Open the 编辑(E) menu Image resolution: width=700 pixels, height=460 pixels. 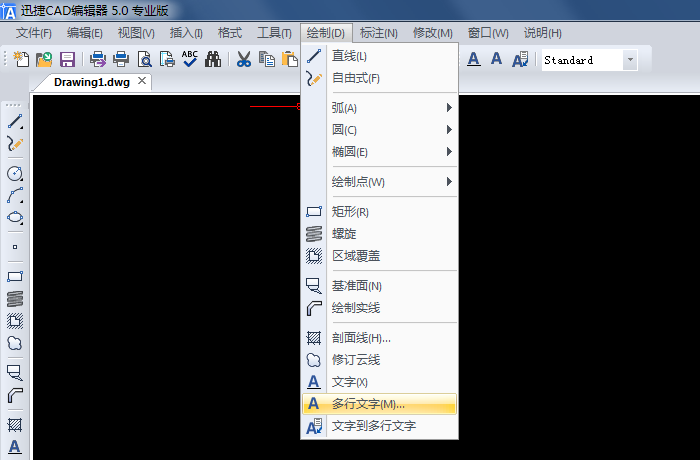(x=85, y=33)
